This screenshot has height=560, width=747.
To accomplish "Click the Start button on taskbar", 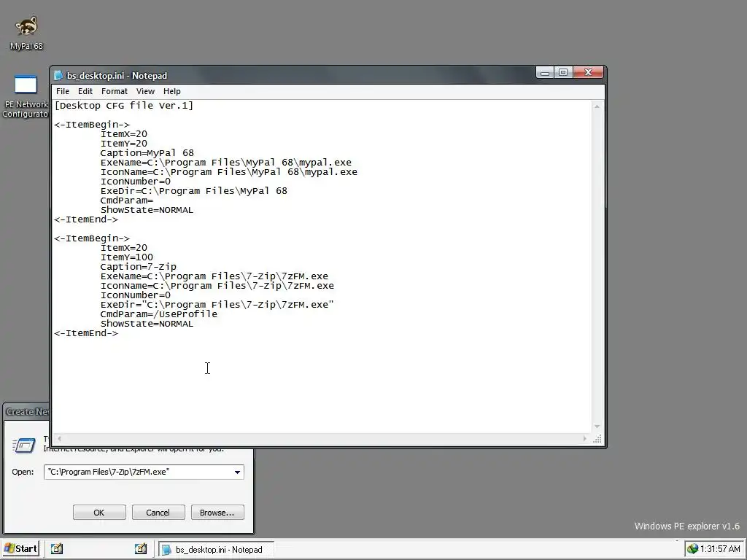I will (x=20, y=548).
